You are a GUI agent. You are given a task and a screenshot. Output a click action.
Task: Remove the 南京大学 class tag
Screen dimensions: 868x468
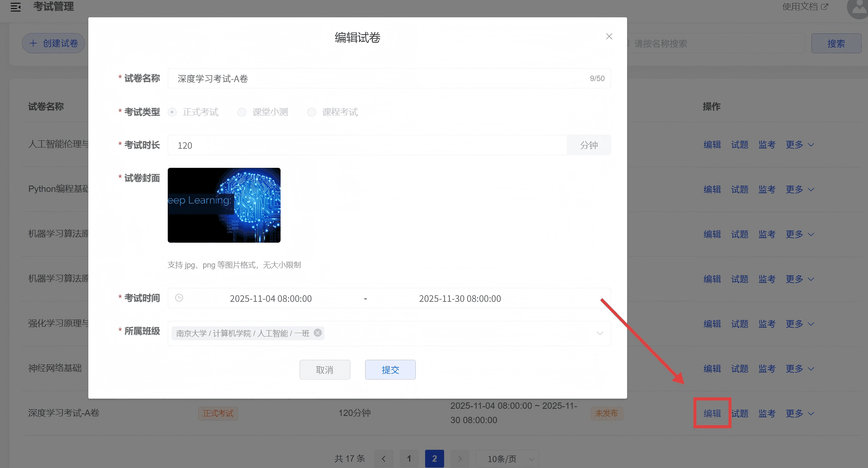[x=318, y=333]
